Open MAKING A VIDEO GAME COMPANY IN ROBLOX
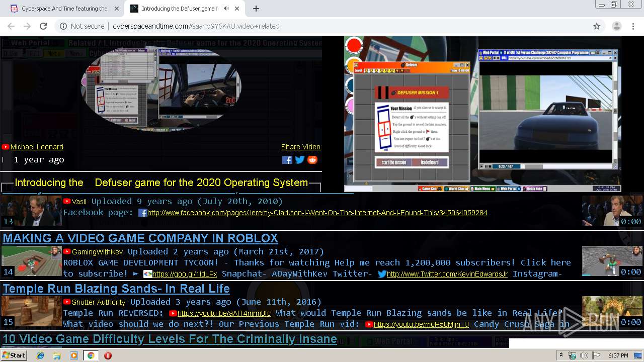The image size is (644, 362). (x=140, y=238)
